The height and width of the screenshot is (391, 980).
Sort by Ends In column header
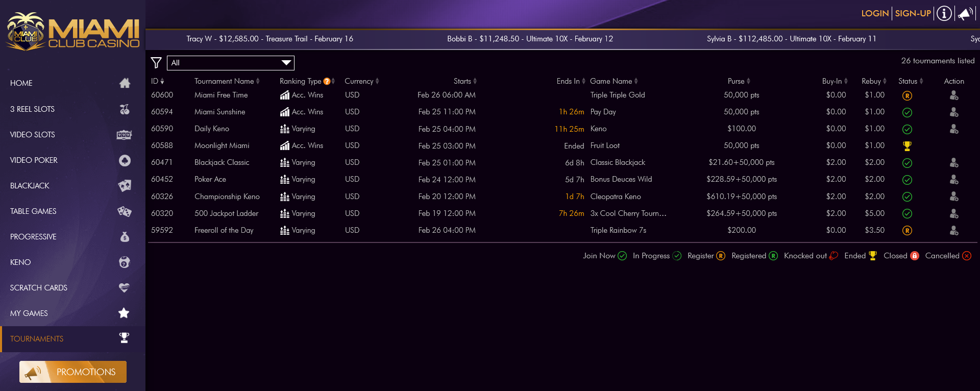pyautogui.click(x=571, y=81)
